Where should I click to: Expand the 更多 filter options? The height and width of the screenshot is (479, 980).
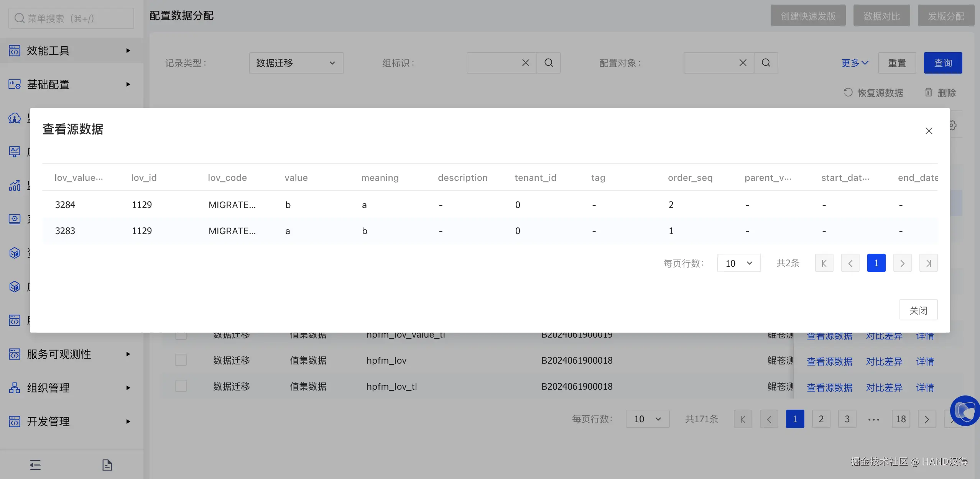click(855, 63)
